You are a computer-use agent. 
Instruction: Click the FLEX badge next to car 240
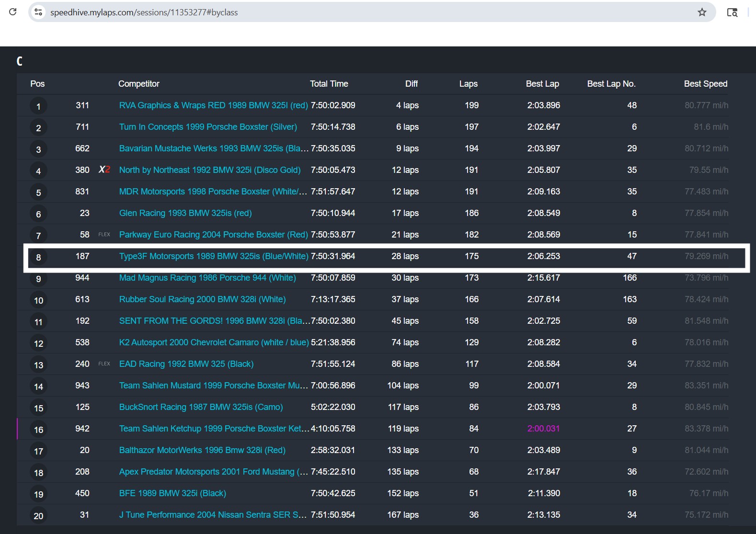coord(104,364)
